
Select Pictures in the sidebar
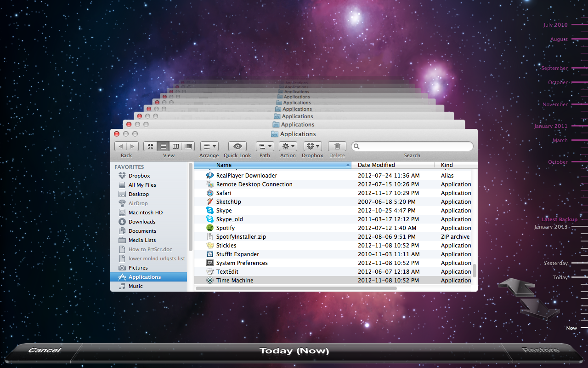[149, 268]
